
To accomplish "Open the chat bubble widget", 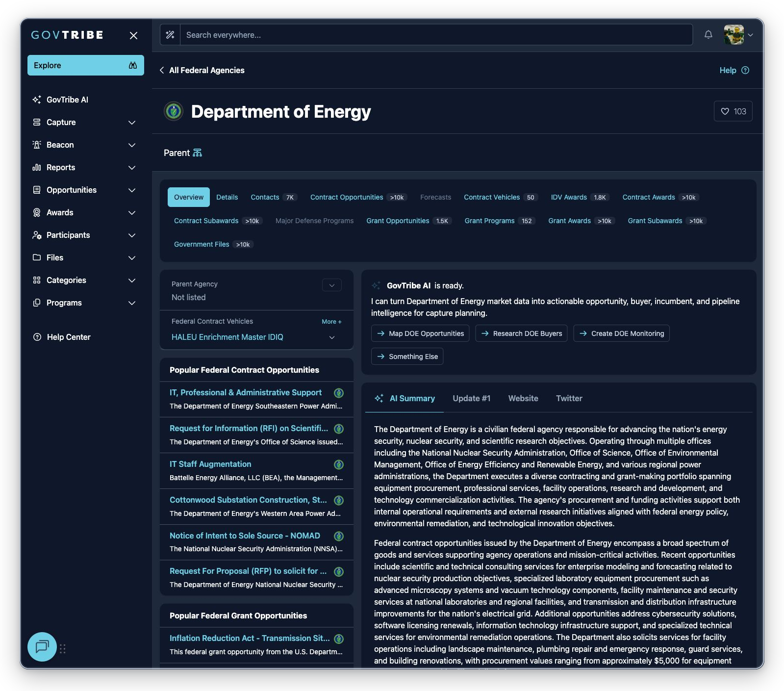I will click(42, 646).
